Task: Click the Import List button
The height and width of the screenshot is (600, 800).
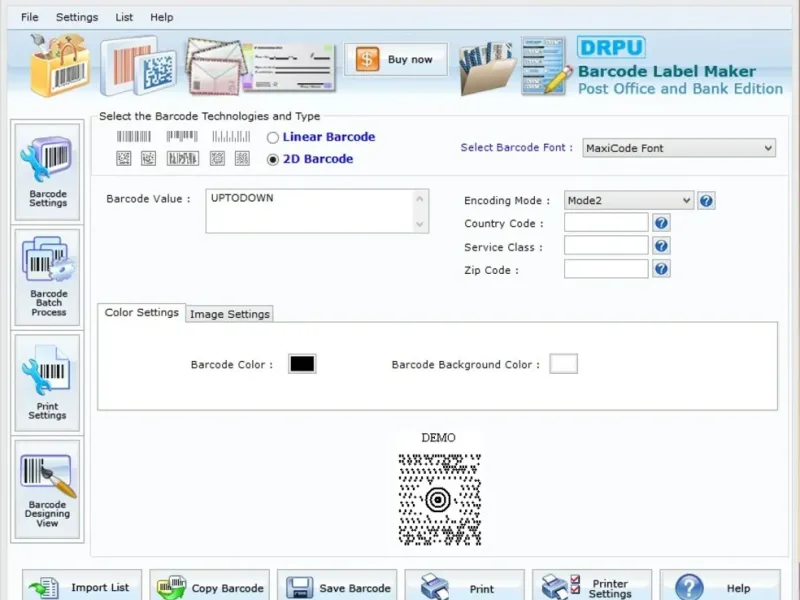Action: tap(82, 585)
